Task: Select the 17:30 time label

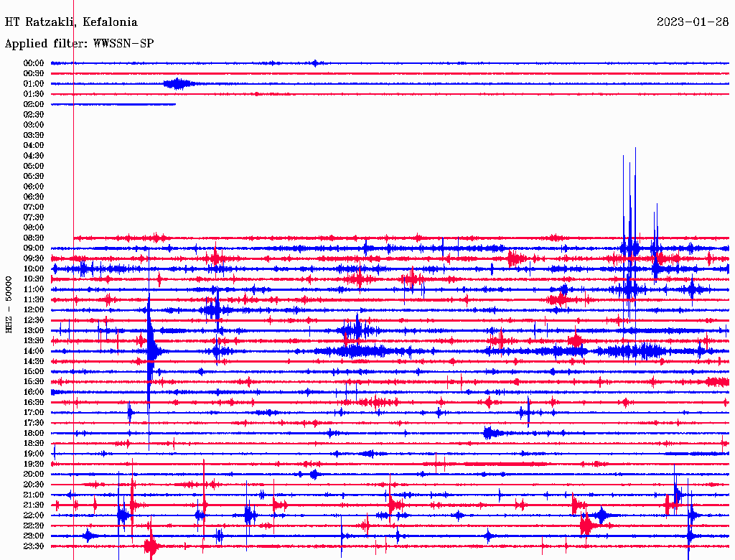Action: point(34,423)
